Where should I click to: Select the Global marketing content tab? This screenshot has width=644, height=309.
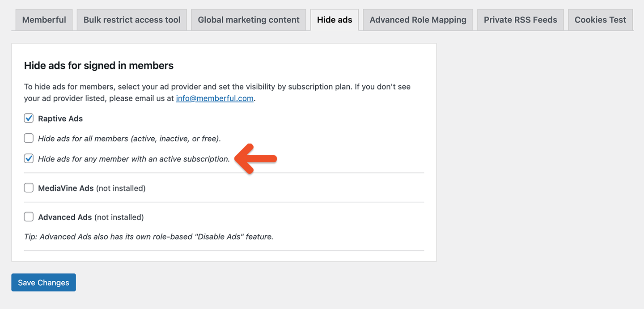(x=249, y=20)
